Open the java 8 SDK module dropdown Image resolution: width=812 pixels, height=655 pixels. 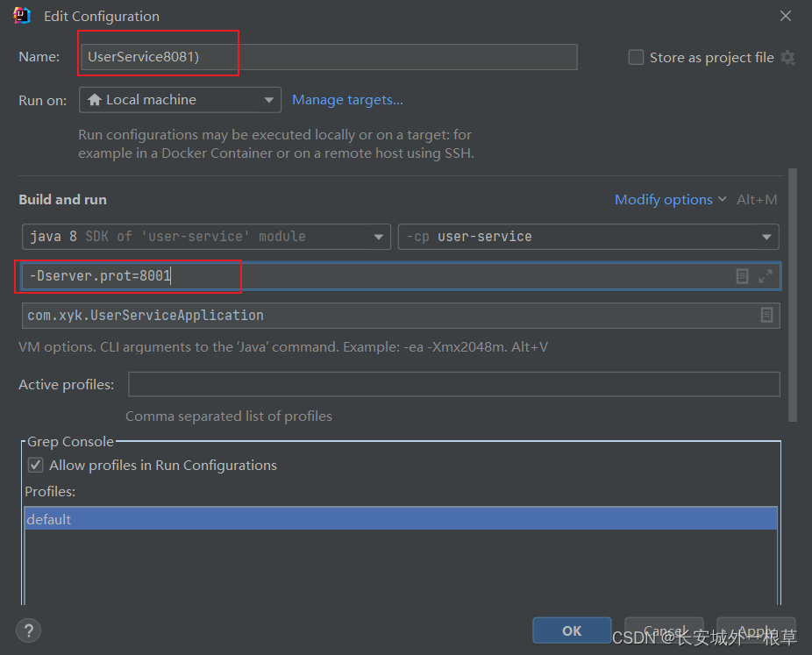206,237
